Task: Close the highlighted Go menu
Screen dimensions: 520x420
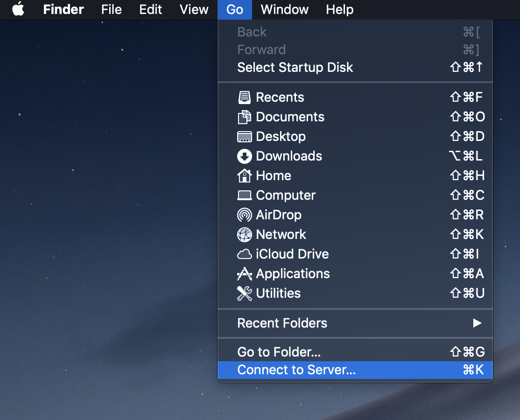Action: pyautogui.click(x=235, y=9)
